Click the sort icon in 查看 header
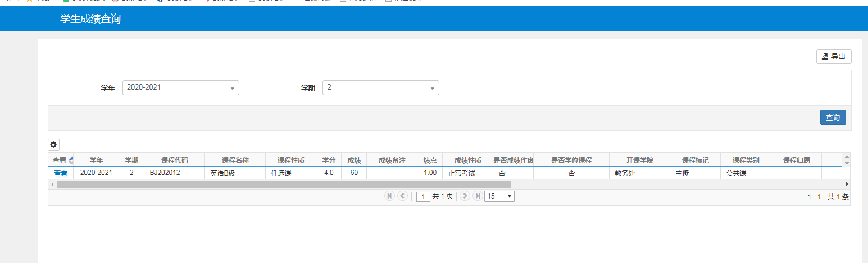This screenshot has height=263, width=868. (x=71, y=160)
